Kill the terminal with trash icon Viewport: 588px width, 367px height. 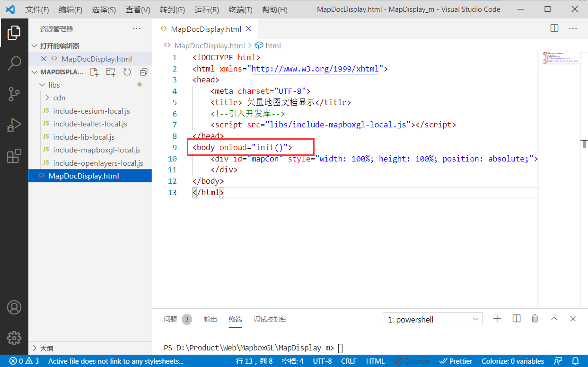click(535, 319)
